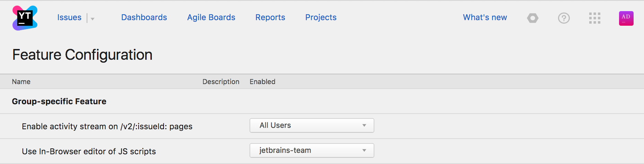Open the All Users dropdown
The image size is (644, 164).
[x=312, y=125]
